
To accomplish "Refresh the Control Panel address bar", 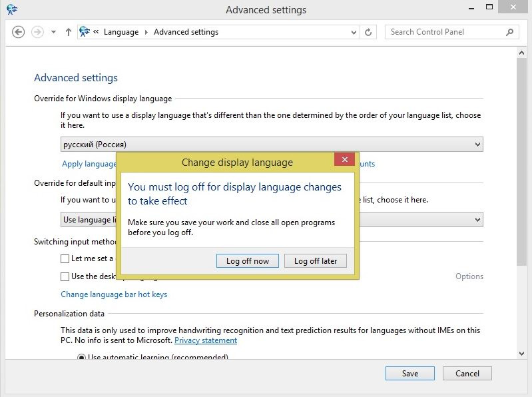I will (369, 32).
